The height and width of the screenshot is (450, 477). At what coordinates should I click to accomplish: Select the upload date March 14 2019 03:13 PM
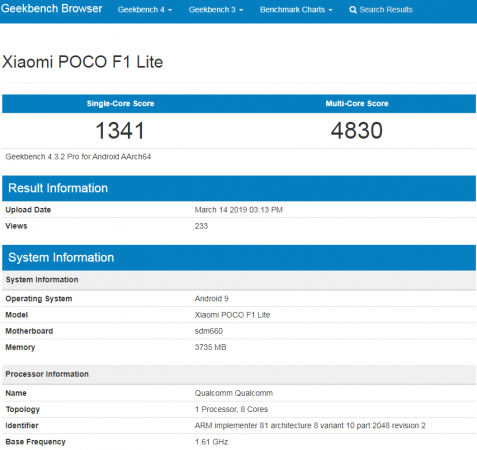239,210
